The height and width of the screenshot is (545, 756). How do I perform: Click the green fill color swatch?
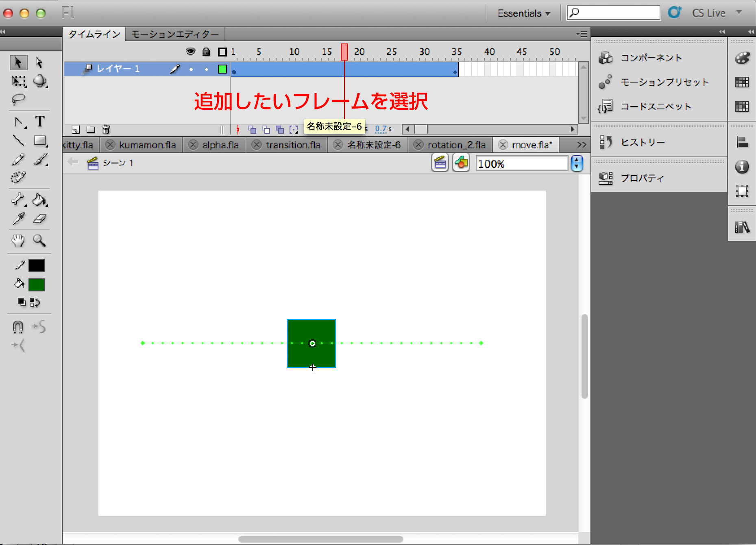tap(37, 285)
